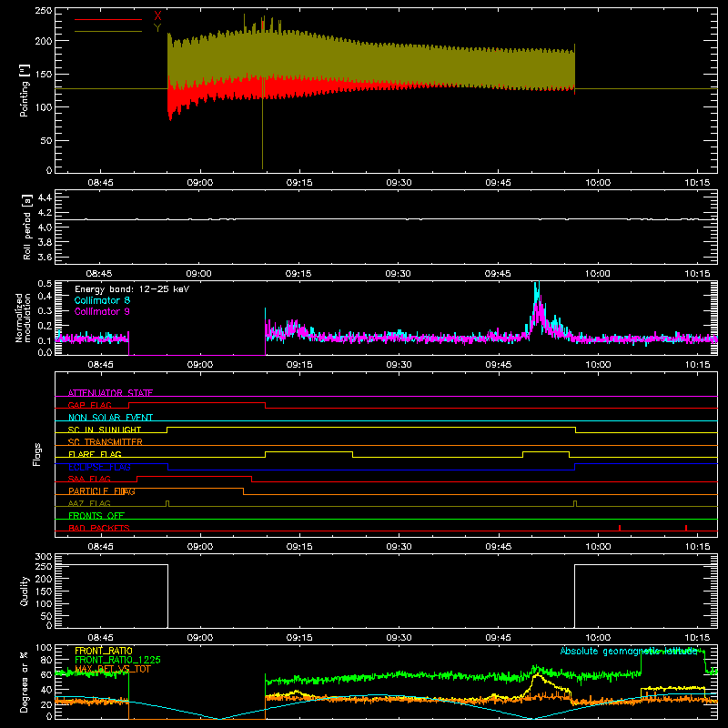Select the 'X' legend label
The image size is (728, 728).
point(157,16)
